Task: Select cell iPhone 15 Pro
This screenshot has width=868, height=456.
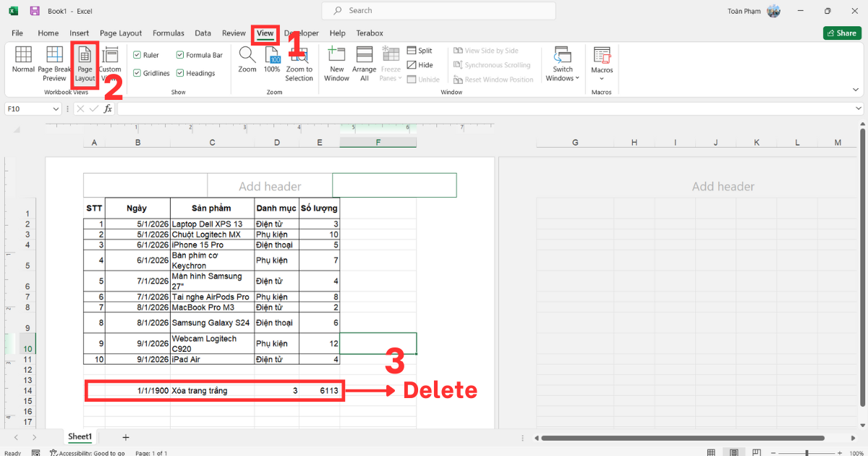Action: click(x=213, y=245)
